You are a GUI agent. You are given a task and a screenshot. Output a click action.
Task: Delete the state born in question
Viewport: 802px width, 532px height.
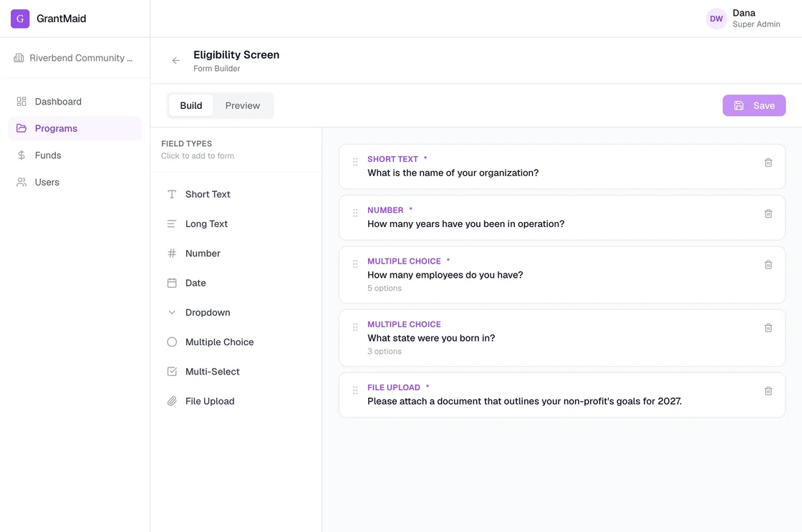point(768,328)
